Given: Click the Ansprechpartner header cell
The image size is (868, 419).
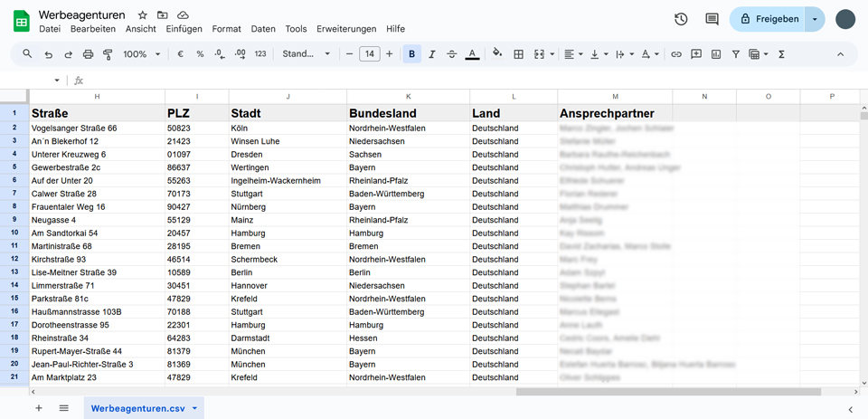Looking at the screenshot, I should click(615, 113).
